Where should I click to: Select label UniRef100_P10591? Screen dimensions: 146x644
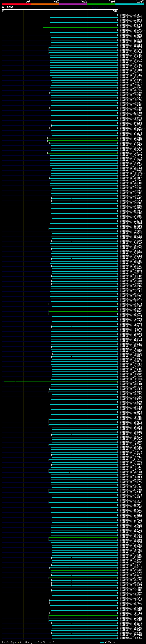[131, 397]
